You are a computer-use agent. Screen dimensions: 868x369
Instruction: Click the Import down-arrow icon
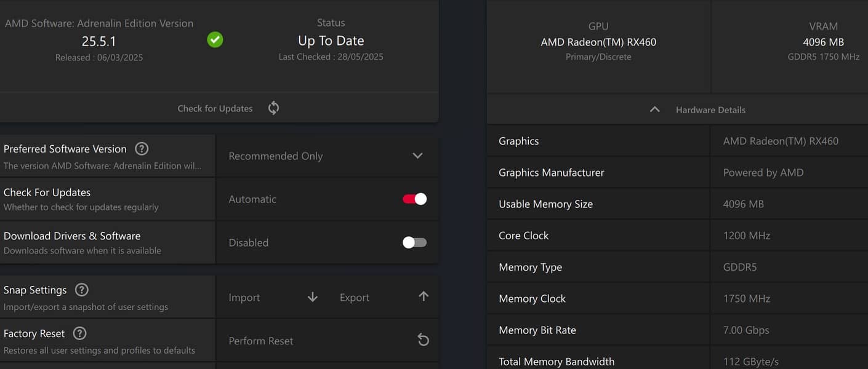click(x=313, y=297)
